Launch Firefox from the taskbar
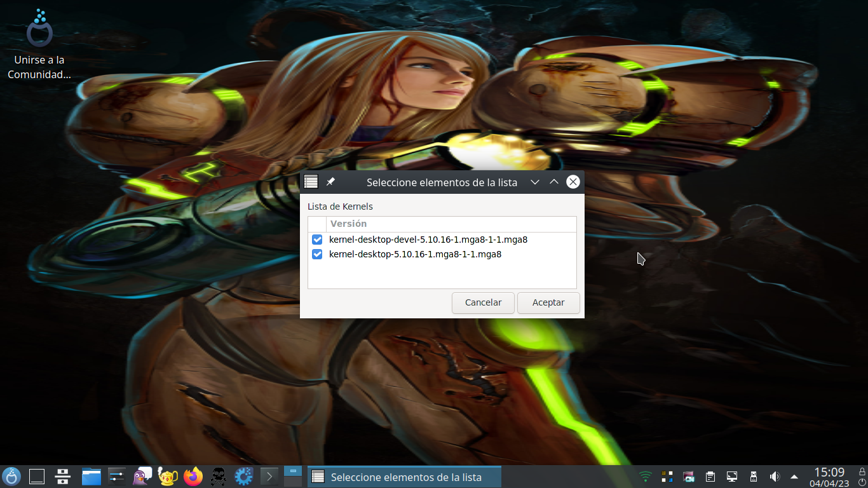 [x=193, y=476]
